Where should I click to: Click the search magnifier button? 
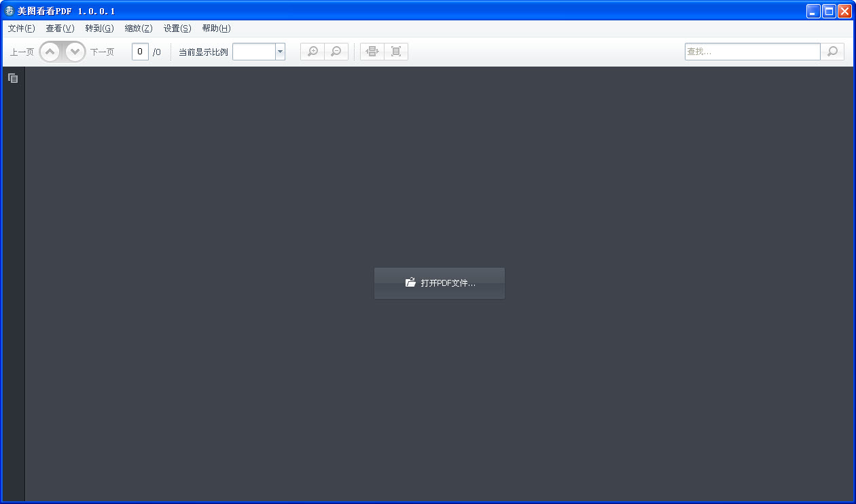pos(832,52)
